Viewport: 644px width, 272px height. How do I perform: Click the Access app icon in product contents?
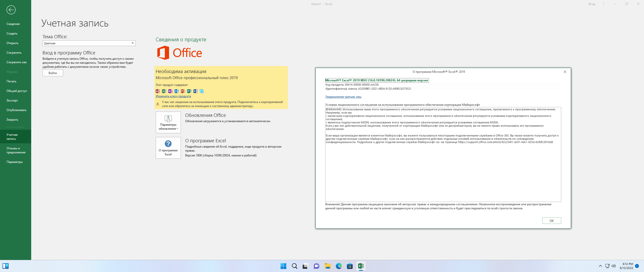click(158, 91)
